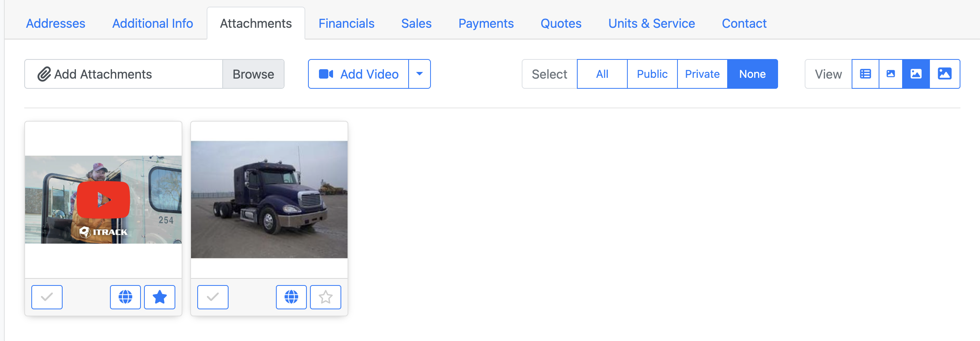Open the Financials tab

pos(346,23)
